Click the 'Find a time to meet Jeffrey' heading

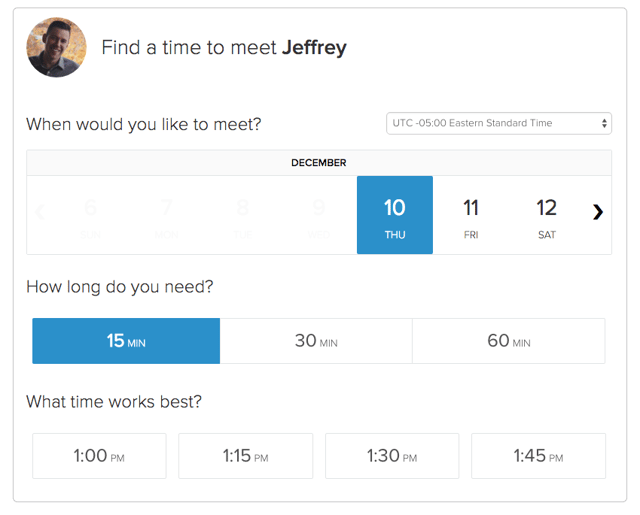point(224,47)
